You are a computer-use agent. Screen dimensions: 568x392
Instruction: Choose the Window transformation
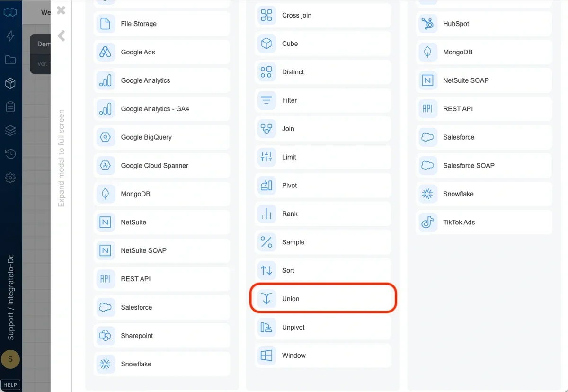tap(323, 356)
